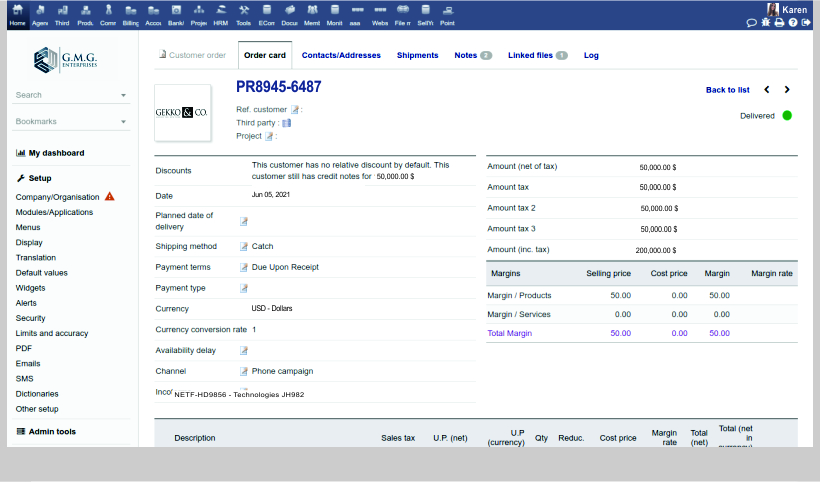Click the Gekko & Co. logo thumbnail
The height and width of the screenshot is (482, 820).
pos(182,113)
